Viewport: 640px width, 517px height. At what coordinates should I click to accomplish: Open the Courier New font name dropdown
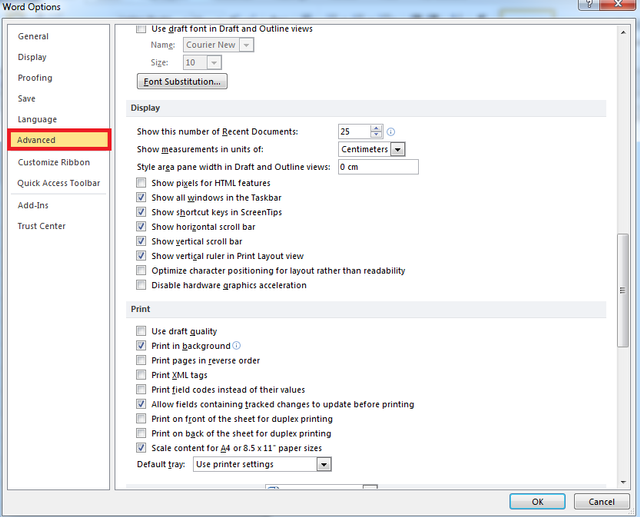[246, 45]
